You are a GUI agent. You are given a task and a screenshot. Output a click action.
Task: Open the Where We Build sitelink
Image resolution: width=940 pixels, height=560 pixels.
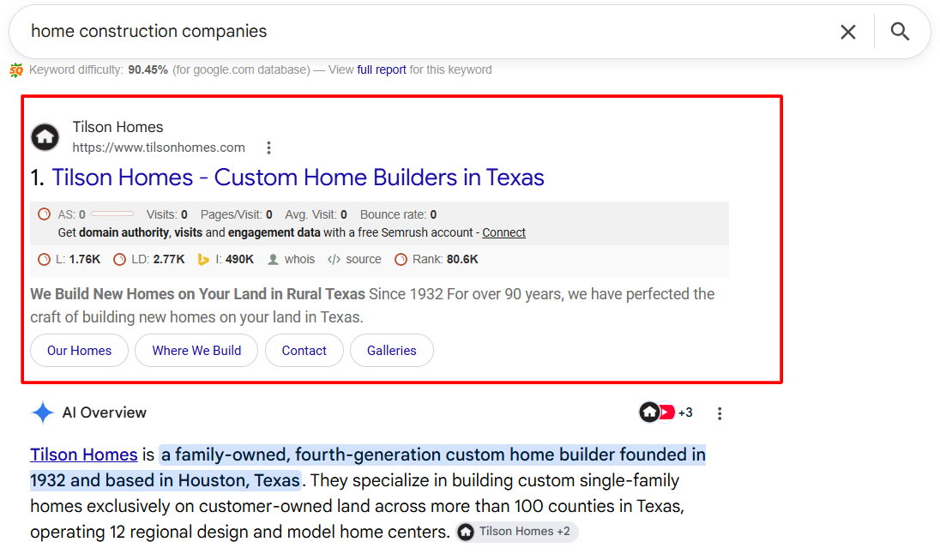(196, 351)
